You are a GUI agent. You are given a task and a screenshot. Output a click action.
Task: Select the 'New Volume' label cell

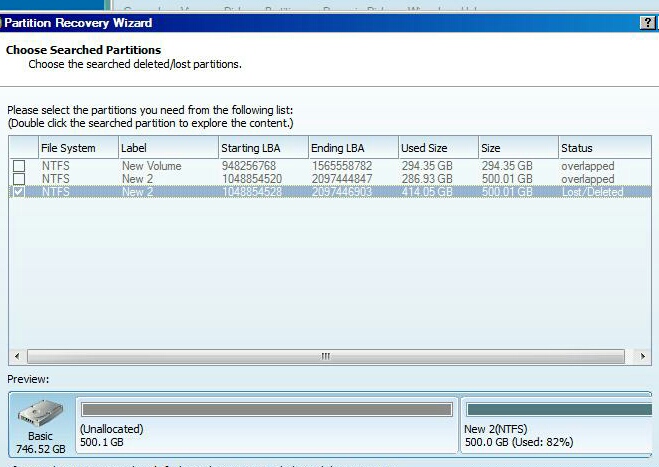152,166
